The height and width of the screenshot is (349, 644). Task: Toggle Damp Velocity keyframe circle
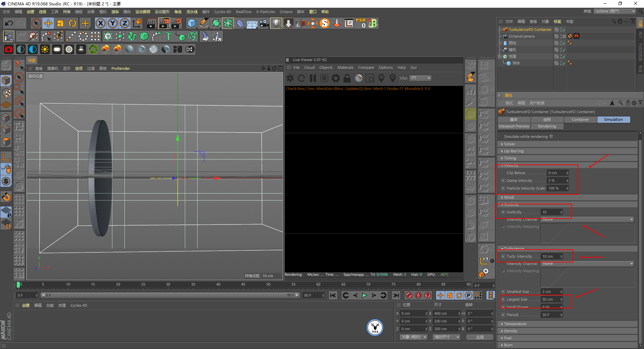tap(503, 181)
